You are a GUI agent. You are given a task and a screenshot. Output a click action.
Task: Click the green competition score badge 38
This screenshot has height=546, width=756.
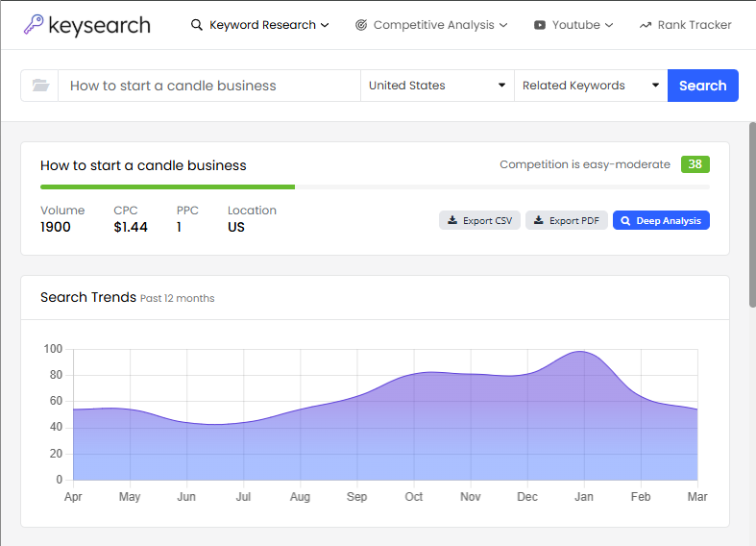(x=695, y=164)
